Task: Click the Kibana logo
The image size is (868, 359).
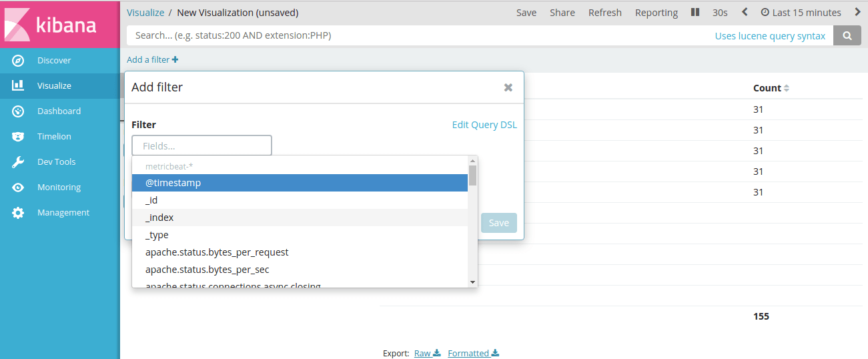Action: click(x=59, y=25)
